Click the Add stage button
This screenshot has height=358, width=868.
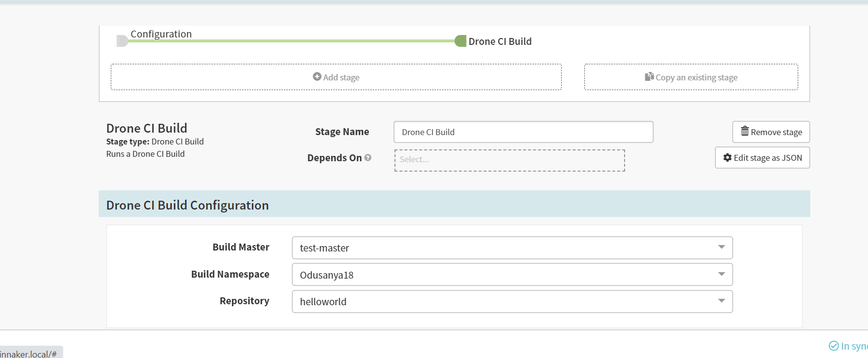[336, 77]
